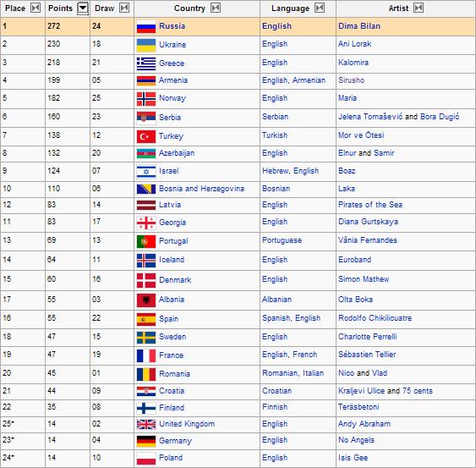Open the Russia country link

(x=172, y=26)
